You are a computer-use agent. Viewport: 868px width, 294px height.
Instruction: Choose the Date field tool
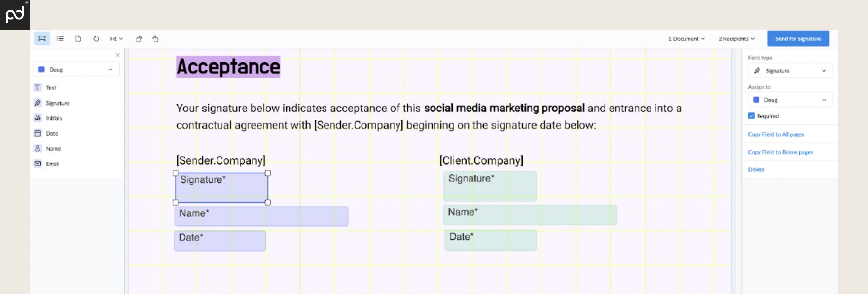tap(52, 134)
